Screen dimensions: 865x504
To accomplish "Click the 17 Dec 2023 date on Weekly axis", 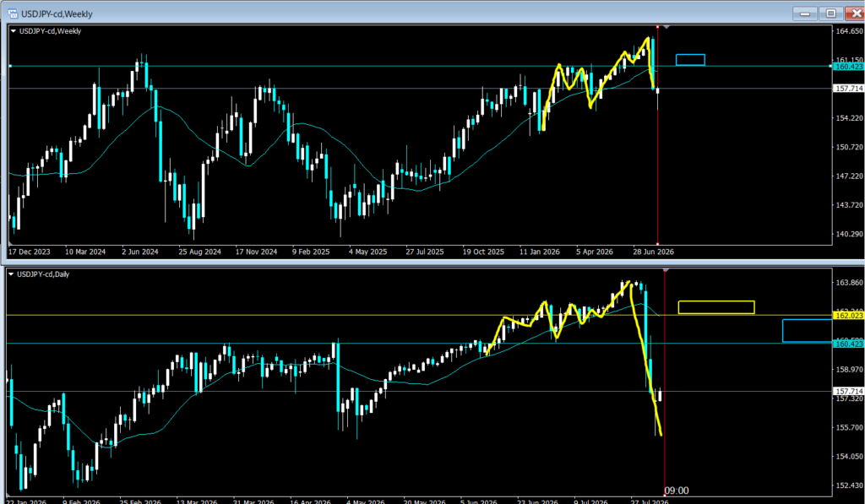I will [x=30, y=252].
